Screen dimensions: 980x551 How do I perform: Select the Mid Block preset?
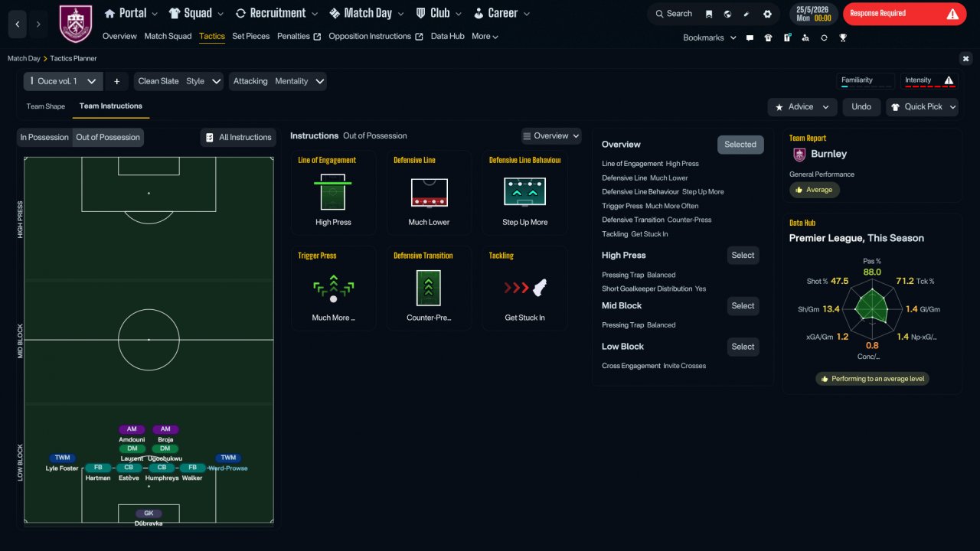[x=743, y=306]
